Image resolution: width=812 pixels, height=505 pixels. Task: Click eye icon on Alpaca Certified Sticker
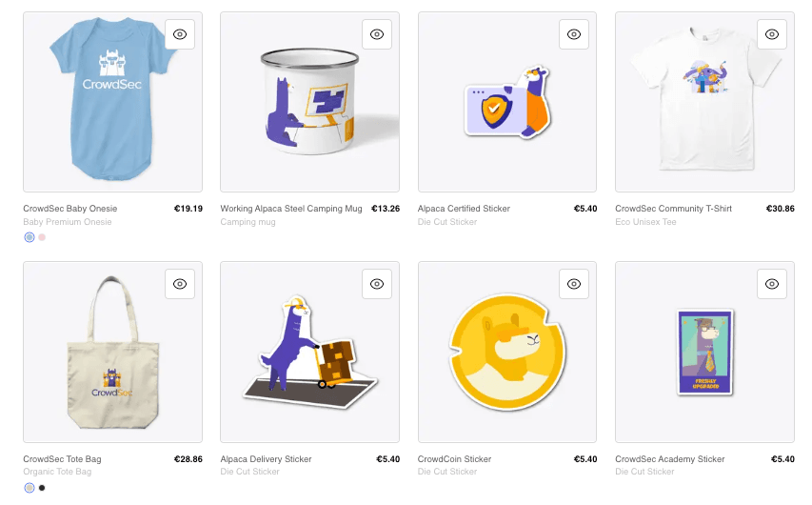574,33
